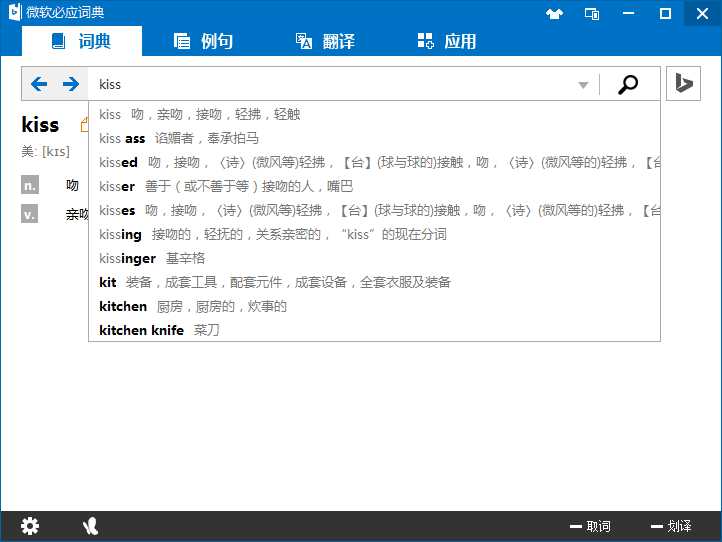Open the 应用 apps tab
The image size is (722, 542).
[x=447, y=41]
